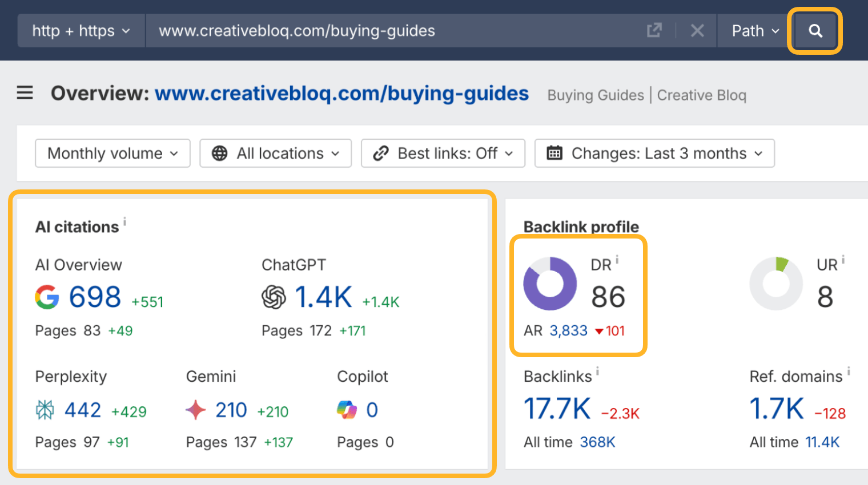Expand the Monthly volume dropdown
Viewport: 868px width, 485px height.
(x=112, y=153)
